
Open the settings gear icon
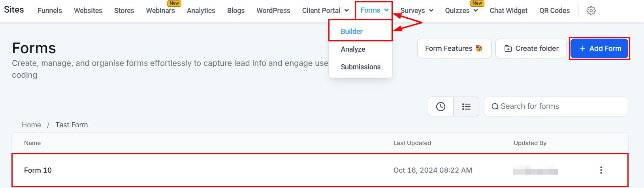pos(591,11)
